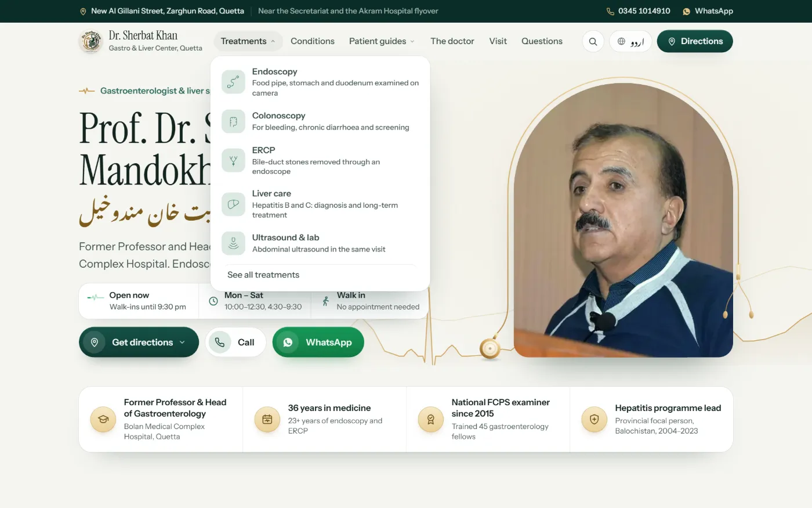Image resolution: width=812 pixels, height=508 pixels.
Task: Click the award badge icon for FCPS examiner
Action: (x=431, y=419)
